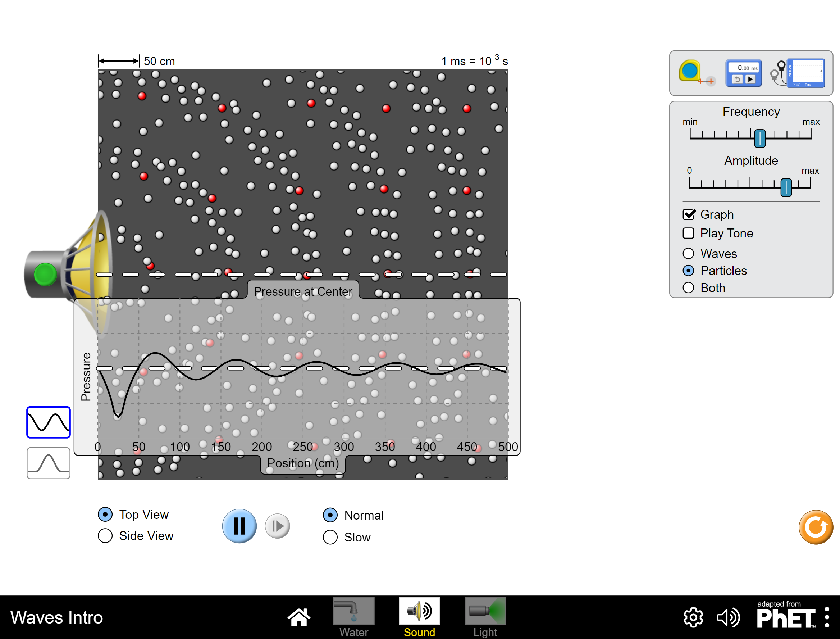
Task: Click the Frequency label
Action: pos(751,112)
